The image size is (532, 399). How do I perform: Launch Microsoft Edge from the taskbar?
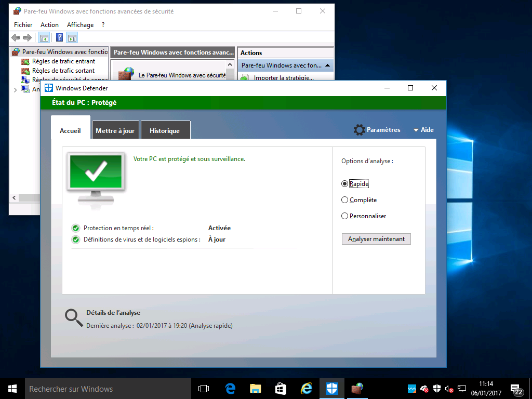(230, 389)
